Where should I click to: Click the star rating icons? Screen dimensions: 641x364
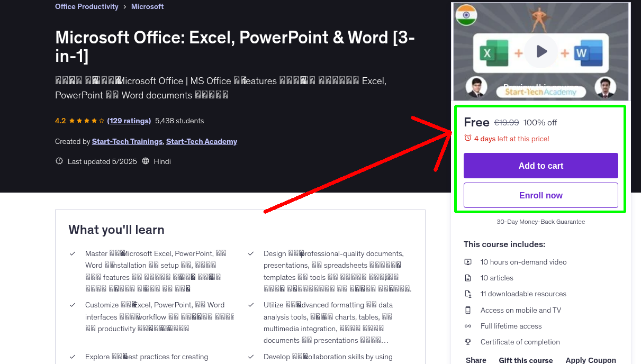[x=87, y=121]
